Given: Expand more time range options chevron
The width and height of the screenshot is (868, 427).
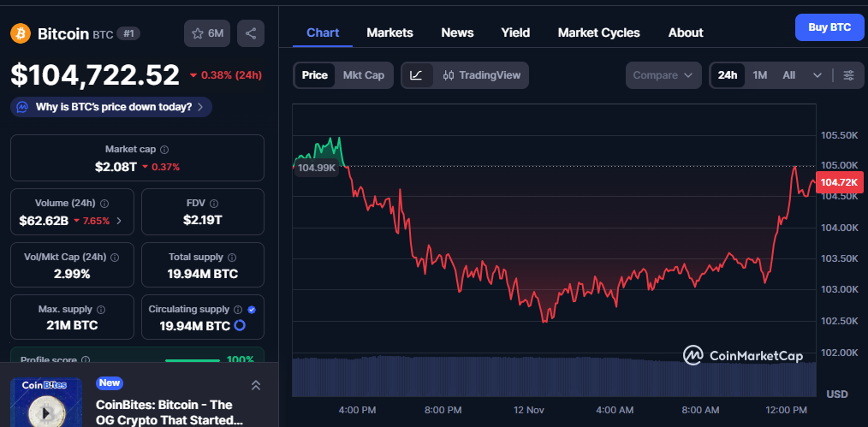Looking at the screenshot, I should pyautogui.click(x=817, y=75).
